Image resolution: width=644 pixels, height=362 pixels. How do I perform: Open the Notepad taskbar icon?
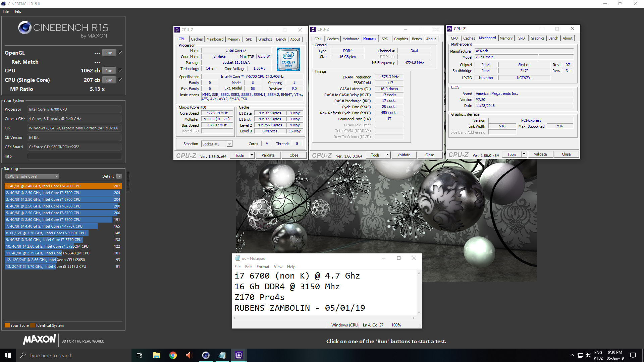click(222, 355)
